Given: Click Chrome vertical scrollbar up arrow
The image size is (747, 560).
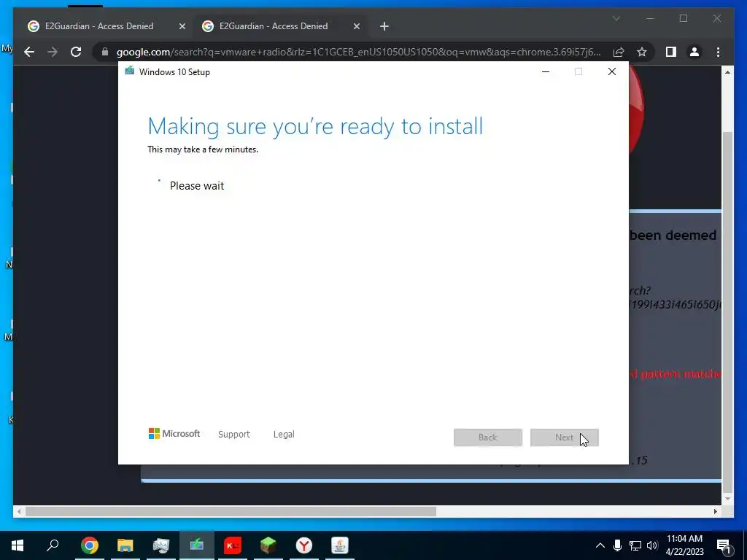Looking at the screenshot, I should pos(727,72).
